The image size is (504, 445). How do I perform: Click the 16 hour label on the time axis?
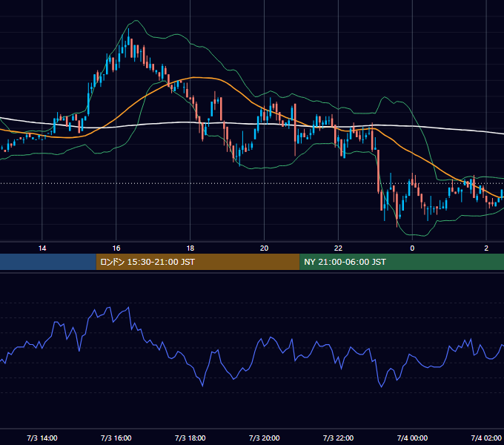tap(116, 248)
